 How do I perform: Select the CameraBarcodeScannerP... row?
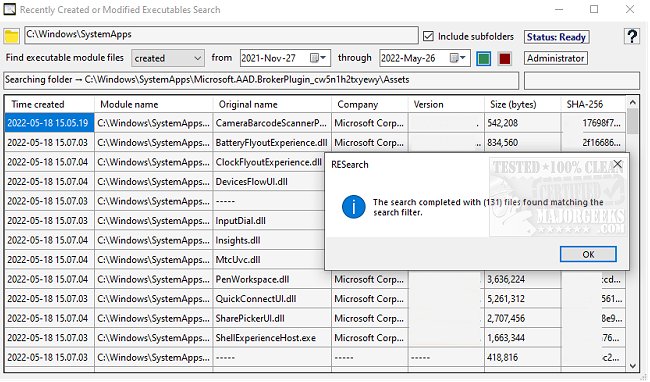[271, 123]
